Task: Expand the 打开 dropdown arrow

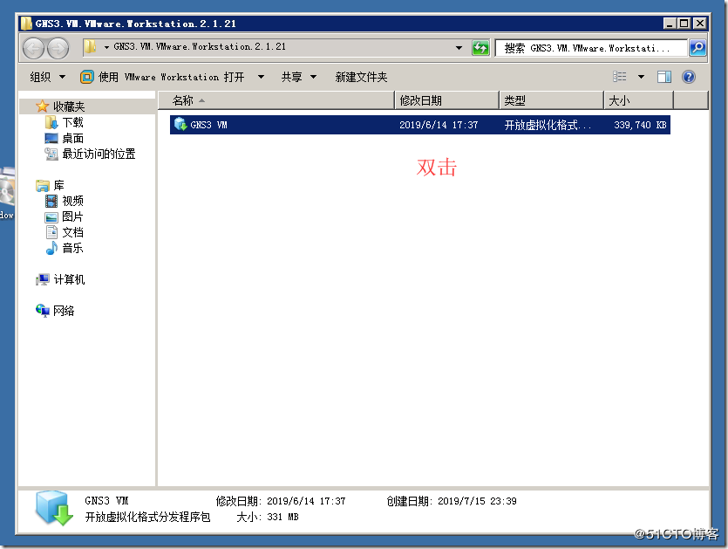Action: click(x=261, y=77)
